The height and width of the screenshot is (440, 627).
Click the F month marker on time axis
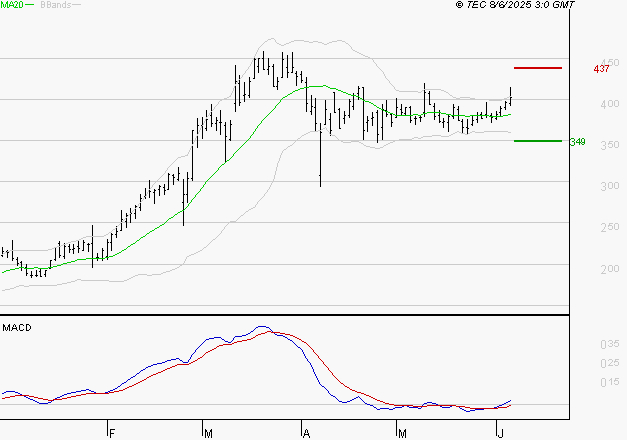pos(112,433)
